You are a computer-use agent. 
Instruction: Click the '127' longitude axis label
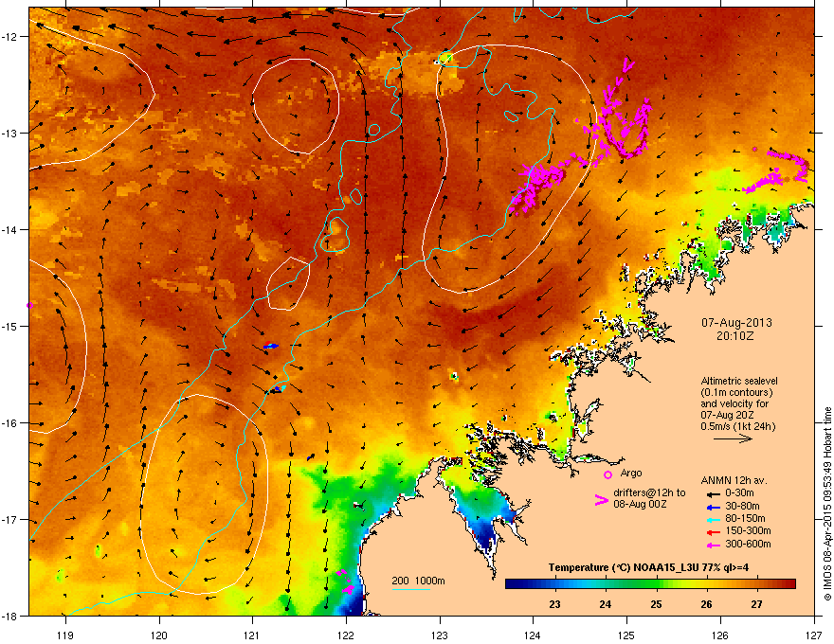tap(814, 635)
